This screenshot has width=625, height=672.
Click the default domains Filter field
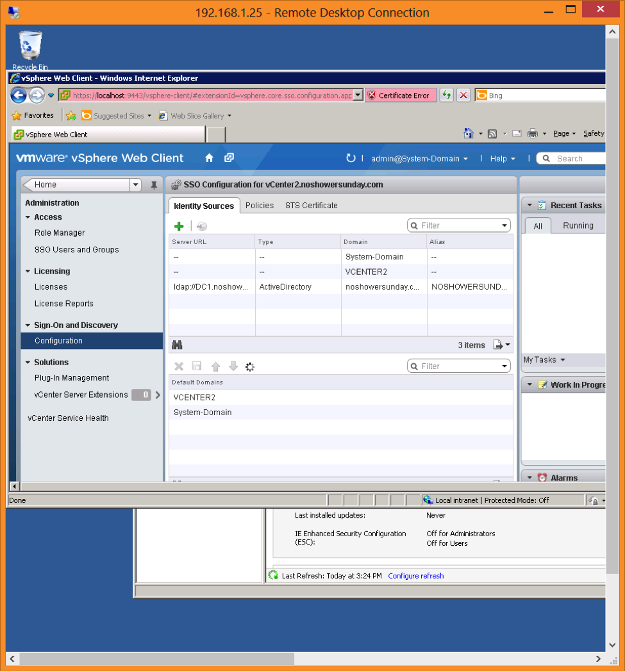click(x=458, y=366)
